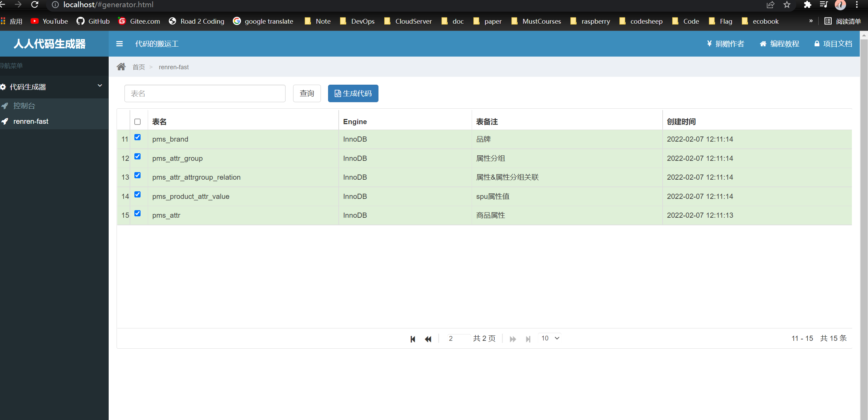Share this page via share icon
The height and width of the screenshot is (420, 868).
point(770,5)
